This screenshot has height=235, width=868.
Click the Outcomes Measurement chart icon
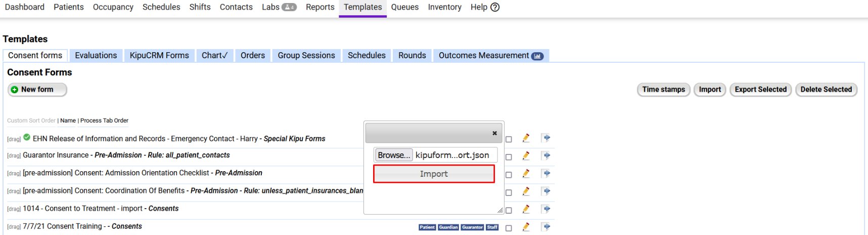coord(537,56)
